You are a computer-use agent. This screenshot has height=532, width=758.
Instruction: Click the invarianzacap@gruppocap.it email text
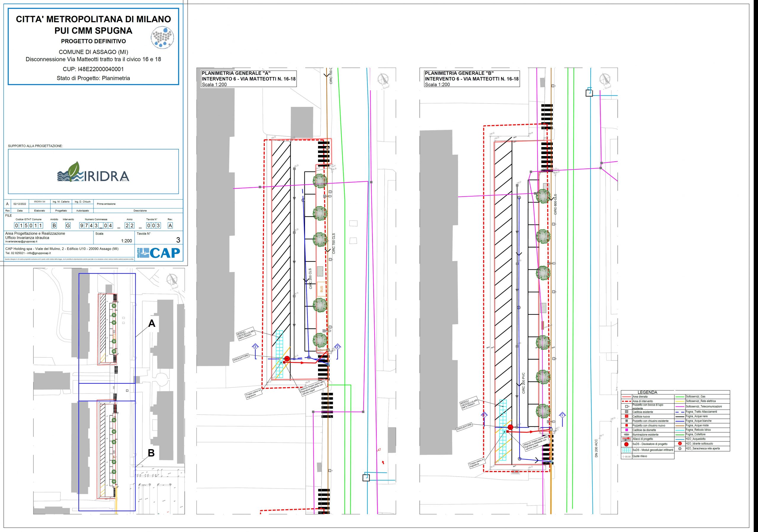pyautogui.click(x=21, y=242)
